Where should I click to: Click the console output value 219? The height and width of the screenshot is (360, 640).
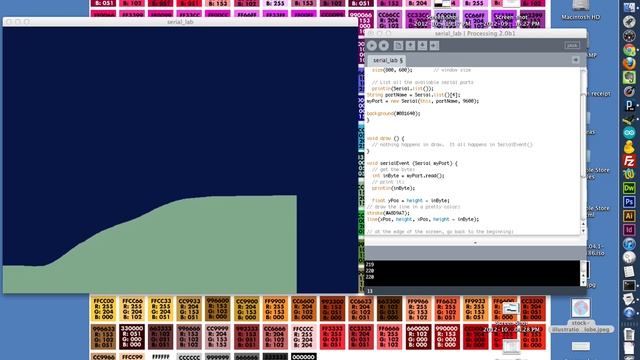click(370, 264)
